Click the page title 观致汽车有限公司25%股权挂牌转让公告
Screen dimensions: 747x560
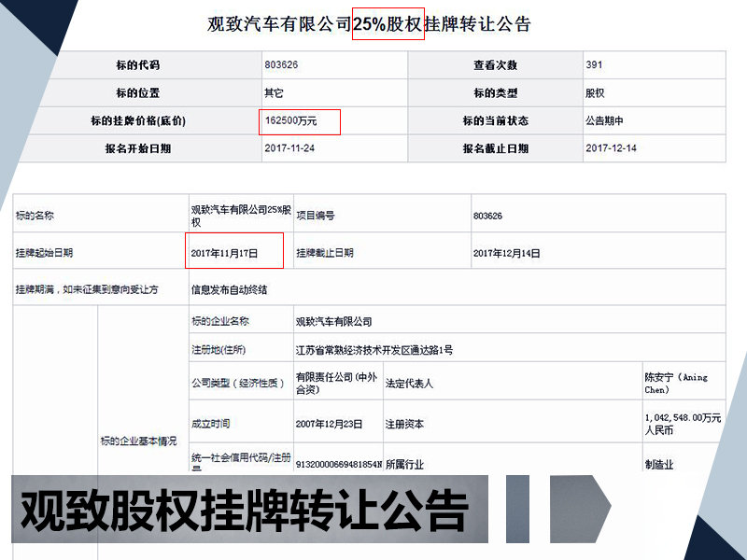pyautogui.click(x=369, y=24)
